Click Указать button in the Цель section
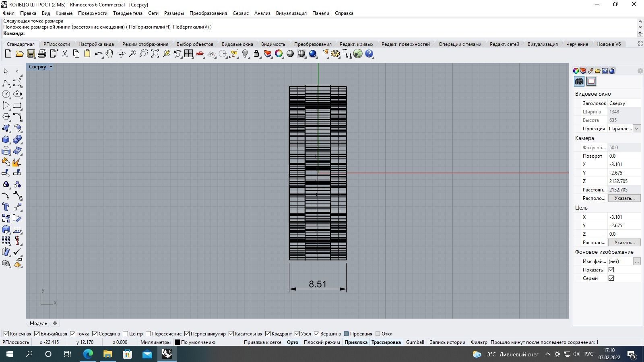 [624, 243]
